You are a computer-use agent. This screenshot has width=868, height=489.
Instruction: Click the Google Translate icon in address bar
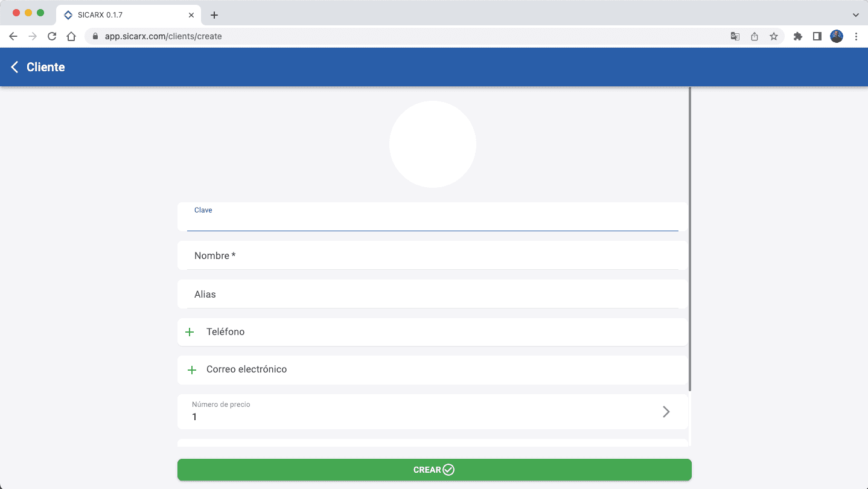(x=735, y=36)
